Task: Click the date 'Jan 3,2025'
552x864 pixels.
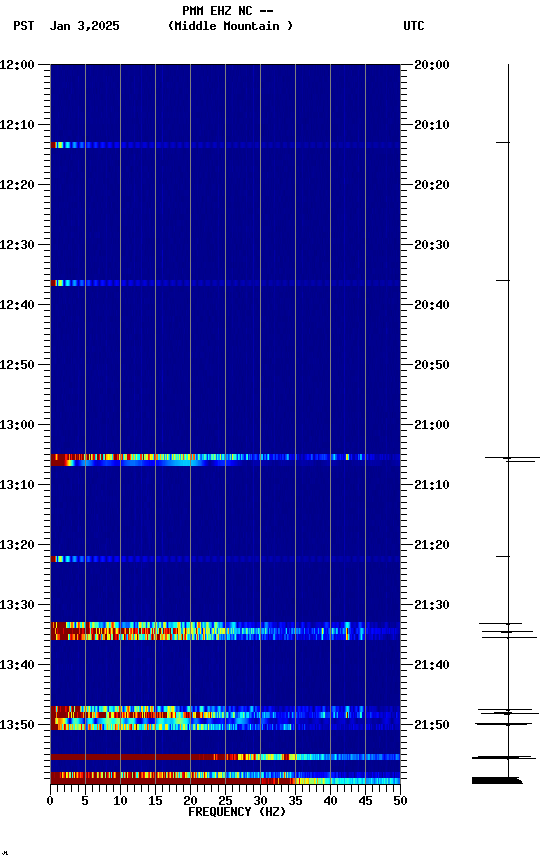Action: [84, 26]
